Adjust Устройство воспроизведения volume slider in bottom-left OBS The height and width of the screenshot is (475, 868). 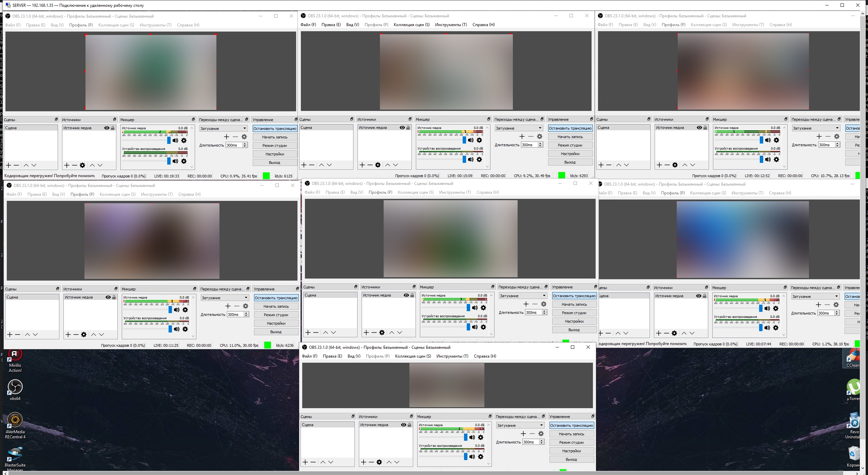(x=170, y=329)
